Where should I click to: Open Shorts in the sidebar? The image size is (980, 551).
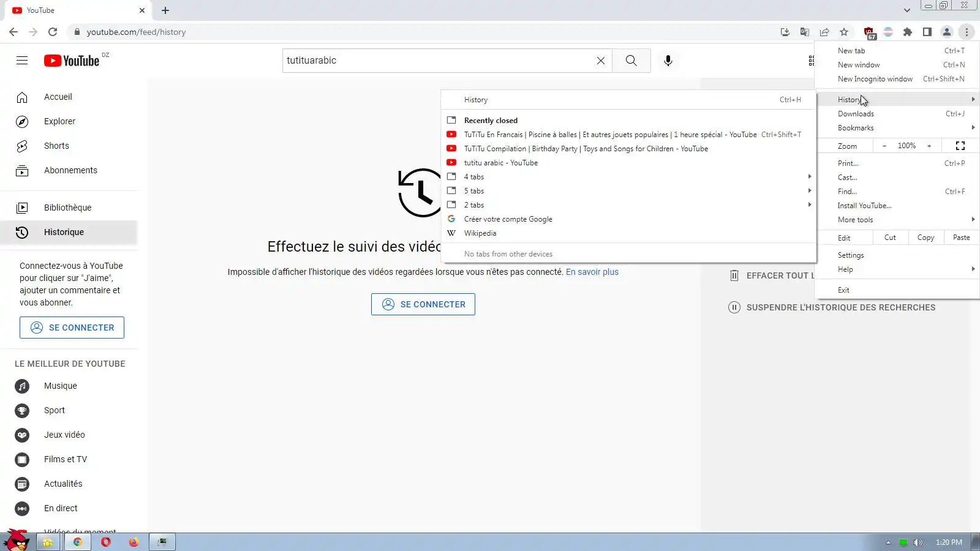69,146
